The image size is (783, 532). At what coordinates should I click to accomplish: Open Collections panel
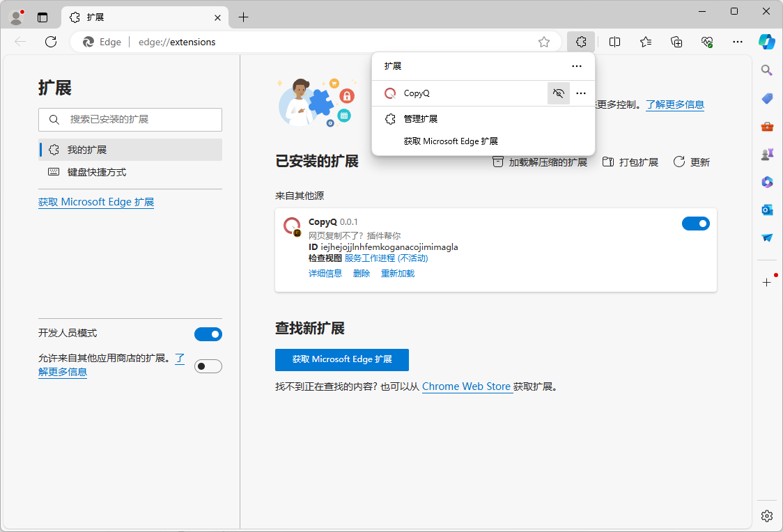tap(676, 42)
